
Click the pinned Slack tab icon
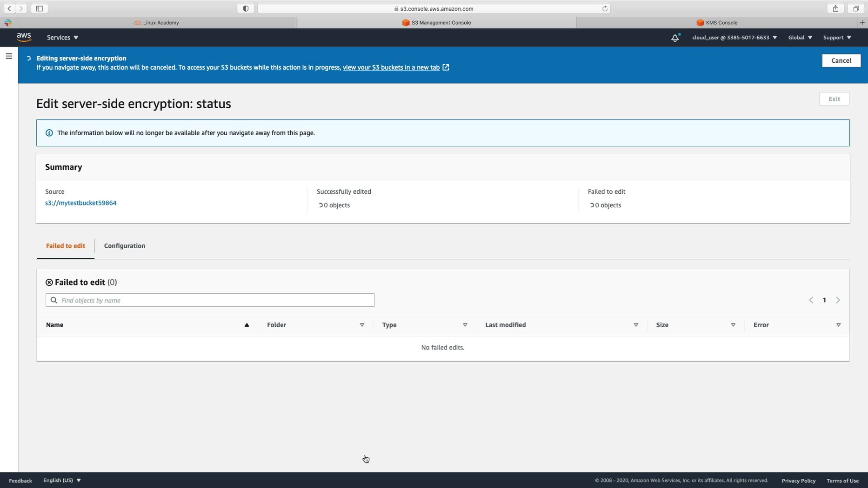click(x=8, y=22)
